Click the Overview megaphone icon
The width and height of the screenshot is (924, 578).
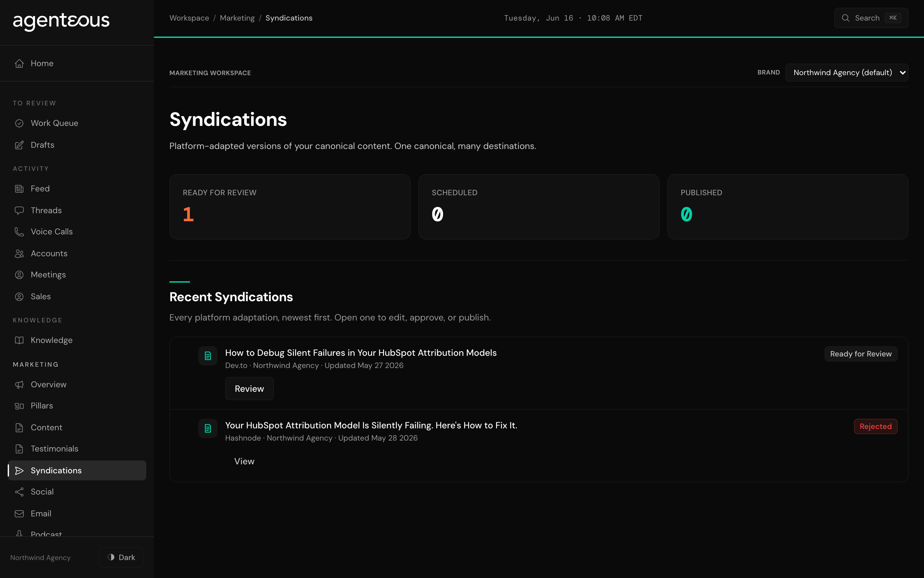(x=19, y=385)
